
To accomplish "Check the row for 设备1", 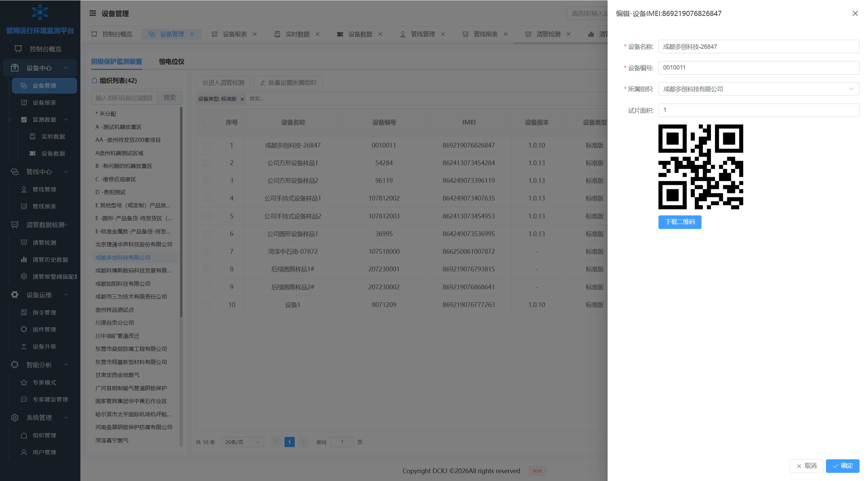I will [x=207, y=305].
